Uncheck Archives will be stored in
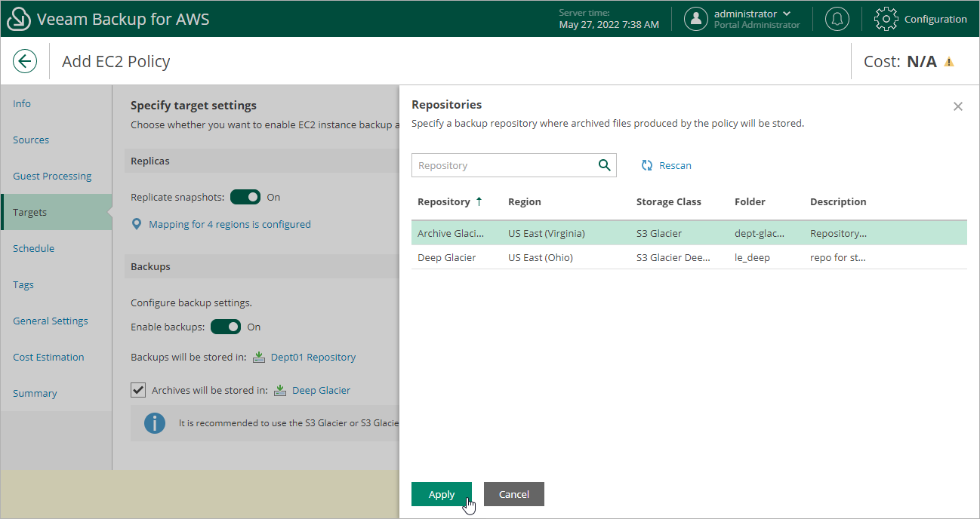 point(138,390)
